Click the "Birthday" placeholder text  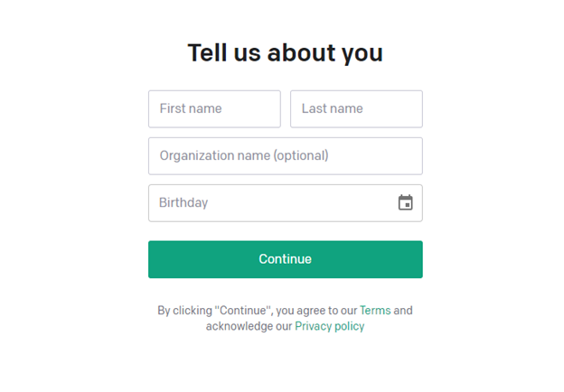coord(183,203)
